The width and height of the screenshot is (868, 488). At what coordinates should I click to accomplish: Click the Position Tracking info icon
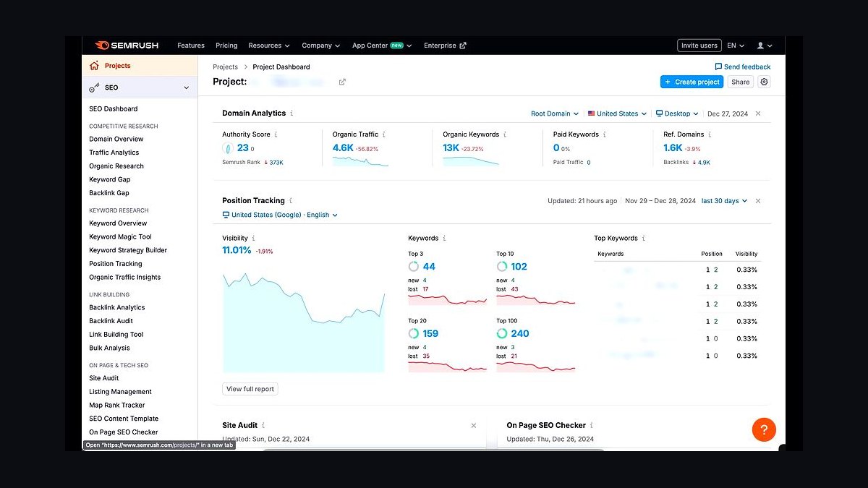(291, 201)
